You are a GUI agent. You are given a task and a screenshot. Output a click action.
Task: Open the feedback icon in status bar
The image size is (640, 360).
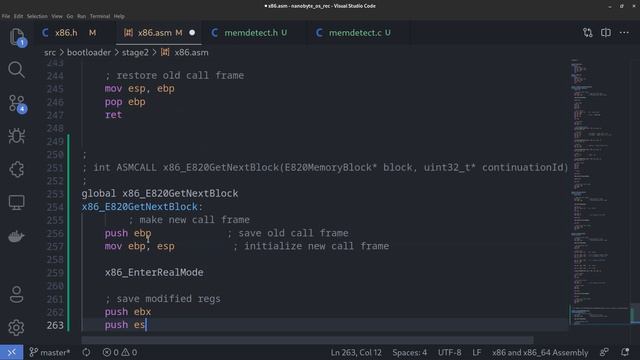[x=604, y=352]
